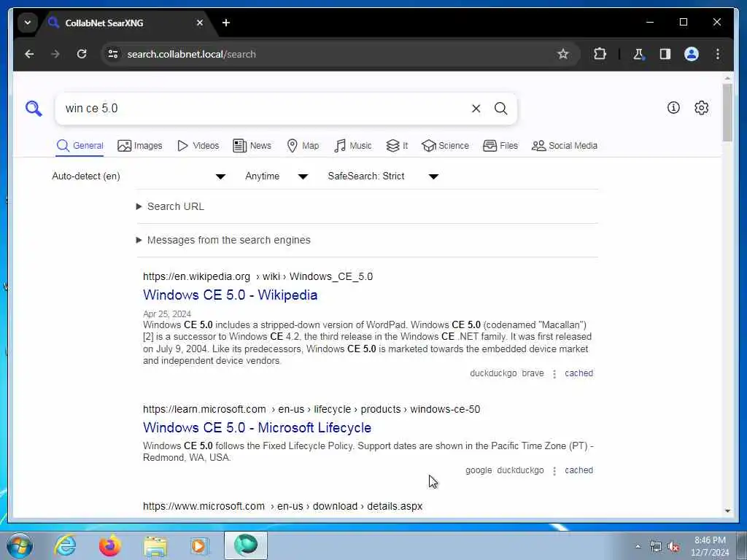Click scrollbar down arrow at page bottom
The image size is (747, 560).
(727, 511)
